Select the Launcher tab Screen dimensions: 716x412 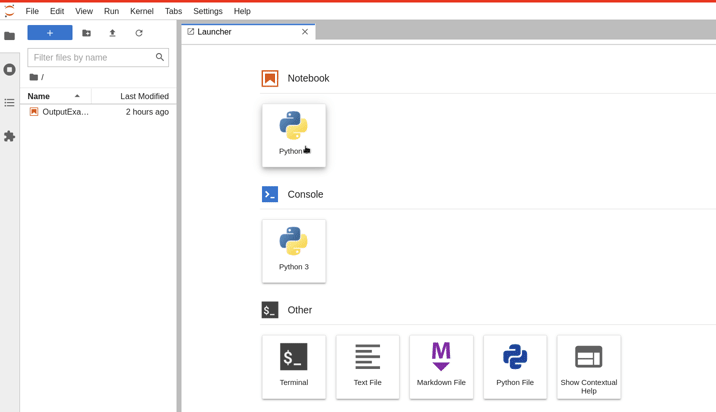248,32
